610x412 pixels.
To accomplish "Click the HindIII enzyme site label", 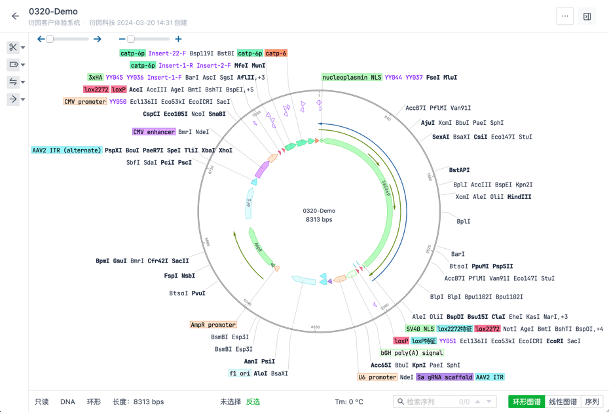I will [x=519, y=197].
